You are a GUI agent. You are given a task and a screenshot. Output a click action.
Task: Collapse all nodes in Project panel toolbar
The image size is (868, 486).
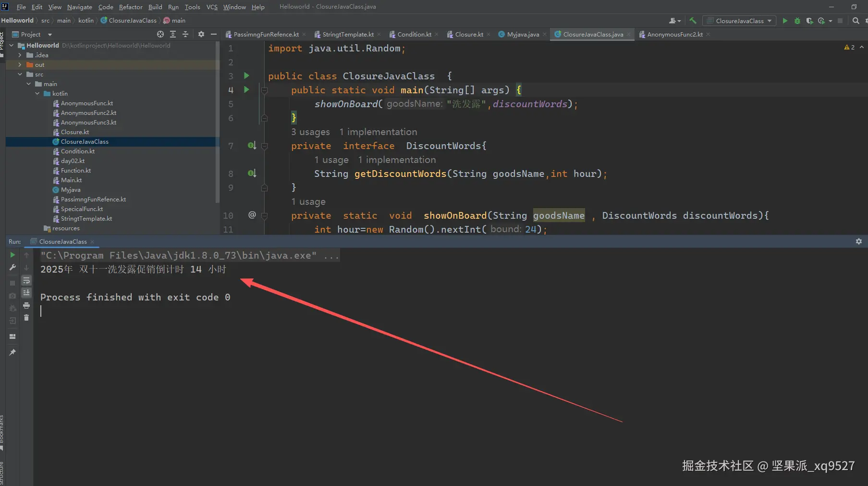point(185,34)
